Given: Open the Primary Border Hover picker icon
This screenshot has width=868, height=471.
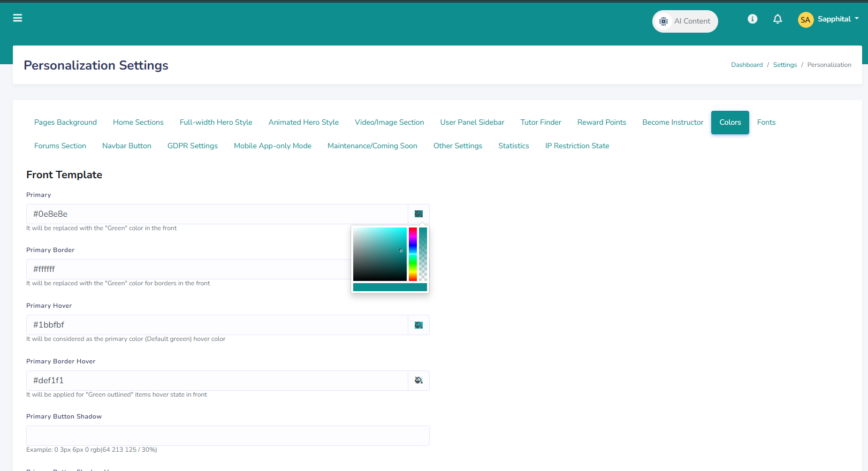Looking at the screenshot, I should pyautogui.click(x=418, y=381).
